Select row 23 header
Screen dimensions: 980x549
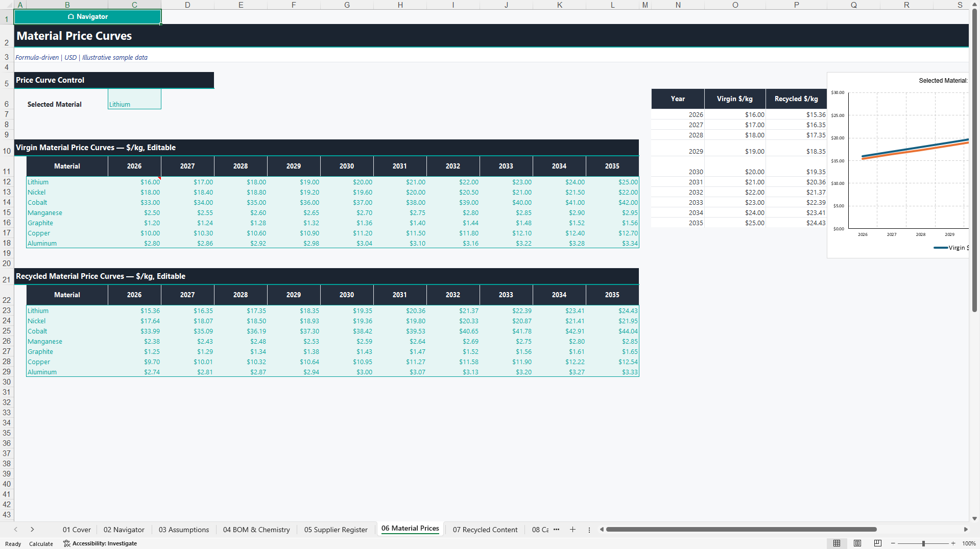pyautogui.click(x=7, y=311)
